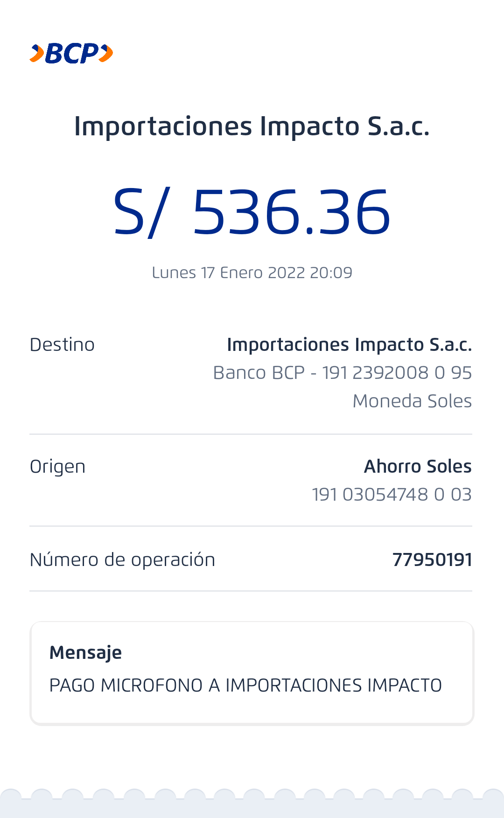Click origin account number 191 03054748 0 03
Screen dimensions: 504x818
coord(391,495)
